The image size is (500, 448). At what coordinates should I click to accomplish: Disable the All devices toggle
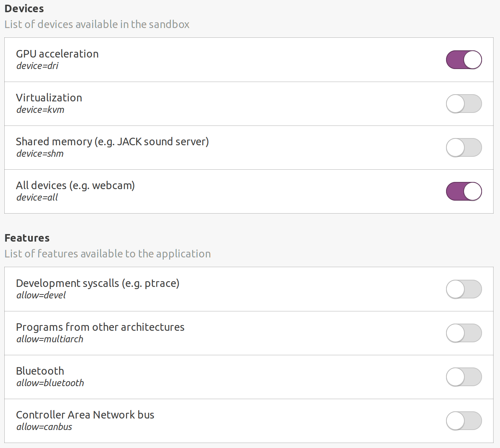[464, 191]
